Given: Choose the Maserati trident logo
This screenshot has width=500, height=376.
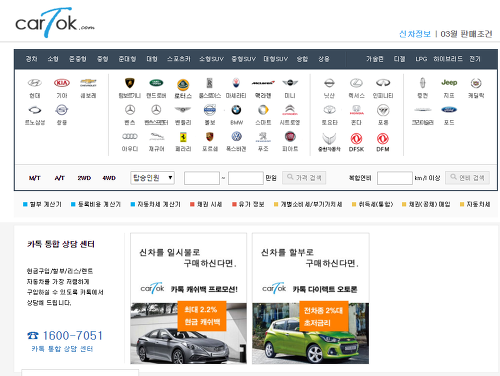Looking at the screenshot, I should (236, 83).
